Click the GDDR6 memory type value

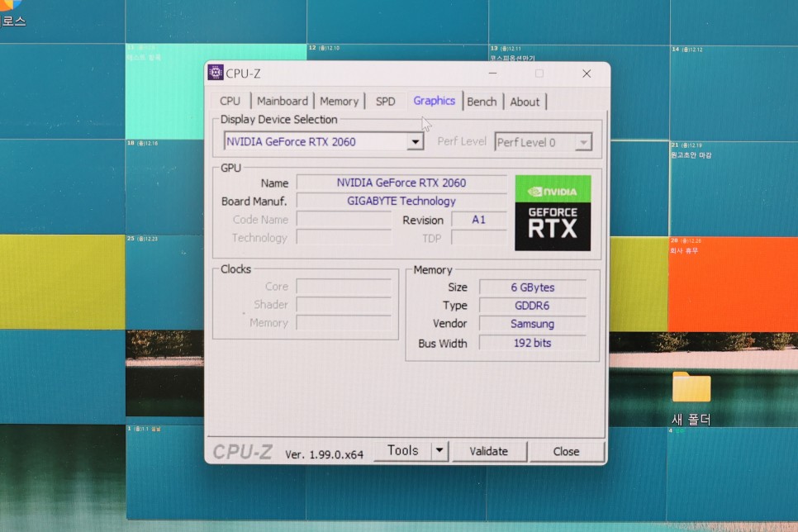pos(532,306)
